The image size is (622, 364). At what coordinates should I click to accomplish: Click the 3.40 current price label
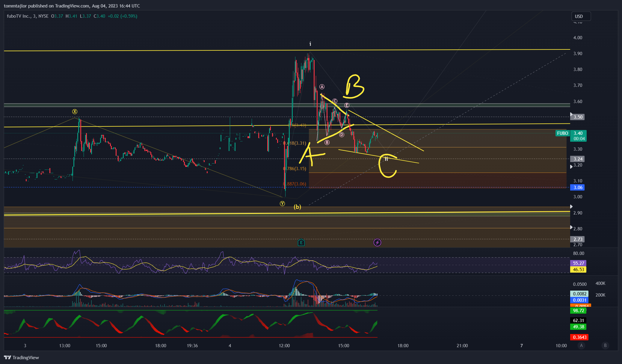(578, 133)
